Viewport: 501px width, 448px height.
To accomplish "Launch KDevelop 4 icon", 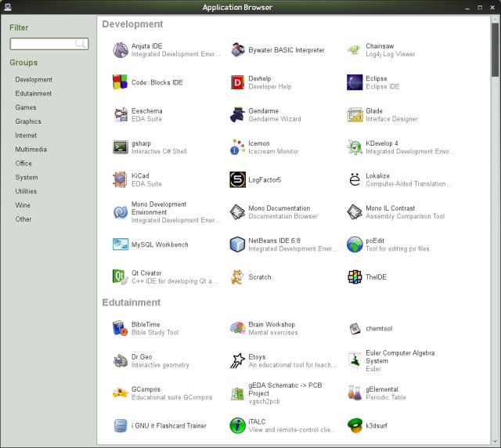I will pyautogui.click(x=355, y=147).
